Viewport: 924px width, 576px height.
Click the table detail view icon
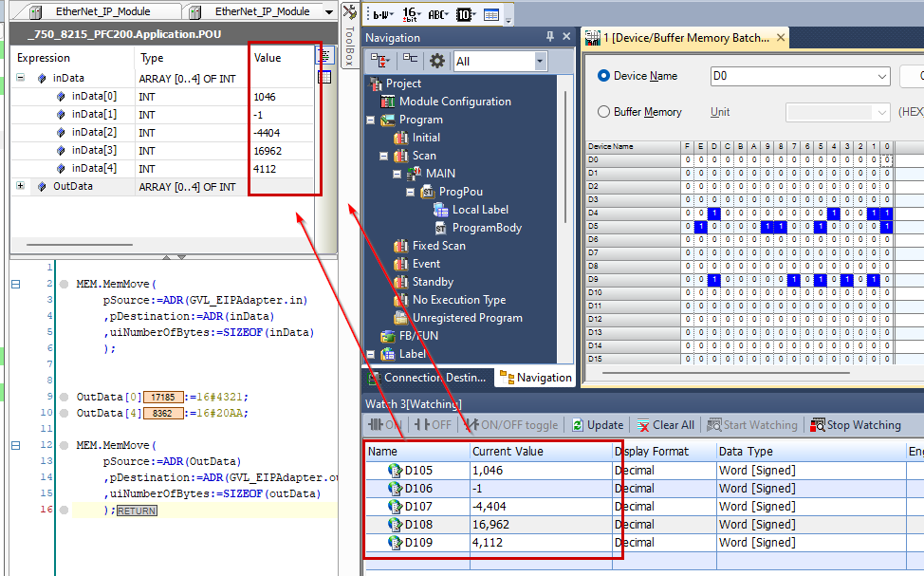[x=490, y=15]
